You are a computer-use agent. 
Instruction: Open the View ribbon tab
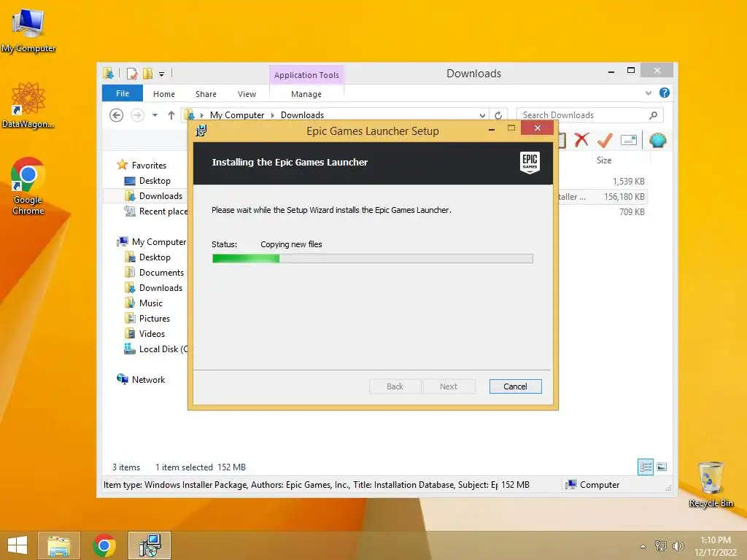[247, 94]
